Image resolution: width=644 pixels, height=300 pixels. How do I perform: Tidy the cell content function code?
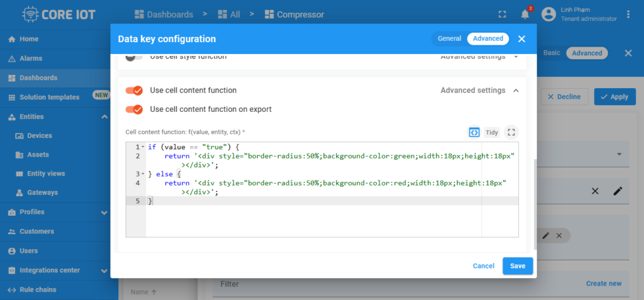(x=492, y=132)
